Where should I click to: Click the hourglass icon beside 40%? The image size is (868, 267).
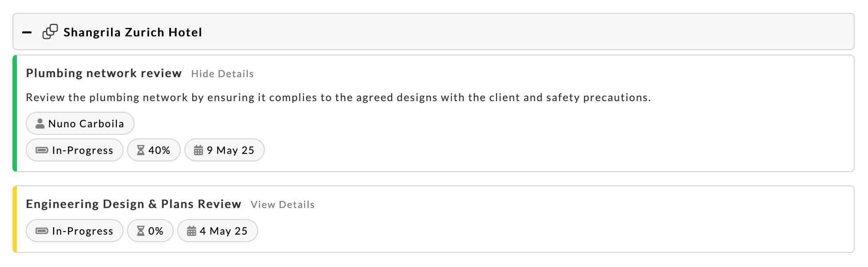click(x=141, y=150)
